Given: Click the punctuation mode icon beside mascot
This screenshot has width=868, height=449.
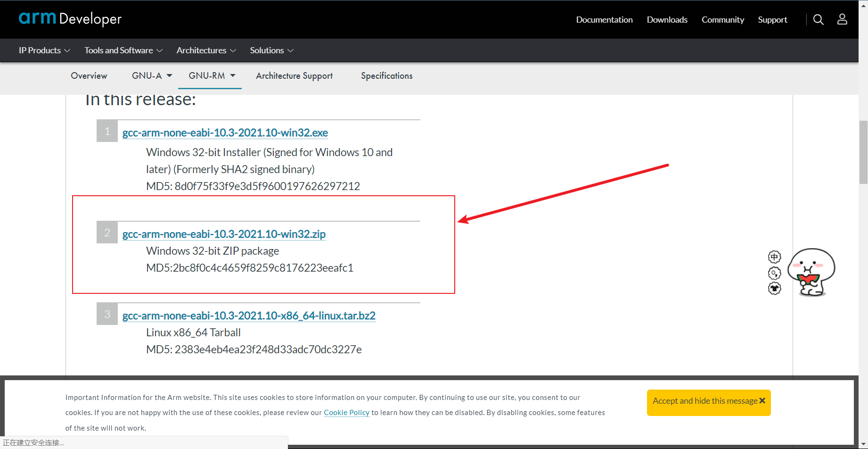Looking at the screenshot, I should 774,273.
